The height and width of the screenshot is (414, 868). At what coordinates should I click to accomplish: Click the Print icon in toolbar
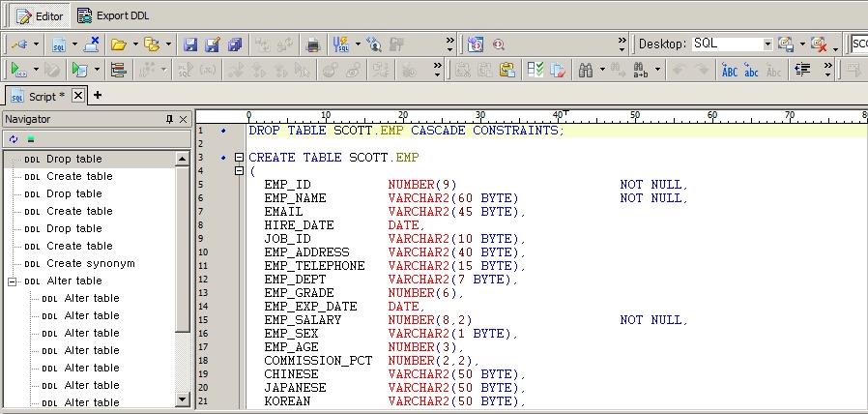[313, 44]
